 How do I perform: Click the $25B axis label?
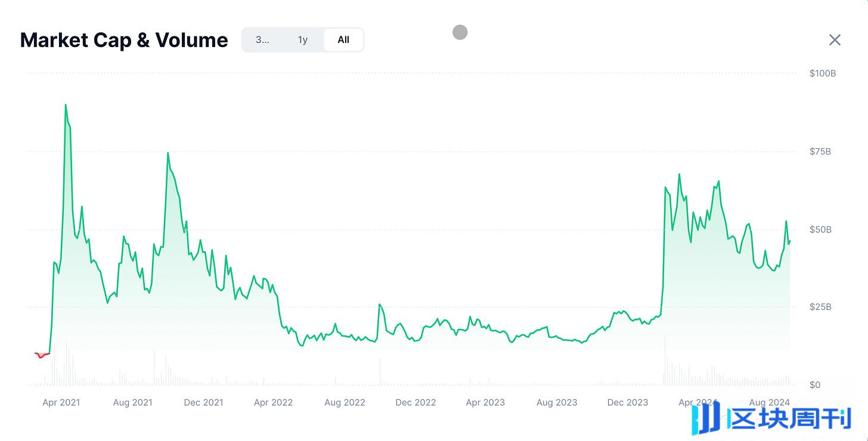(x=820, y=307)
